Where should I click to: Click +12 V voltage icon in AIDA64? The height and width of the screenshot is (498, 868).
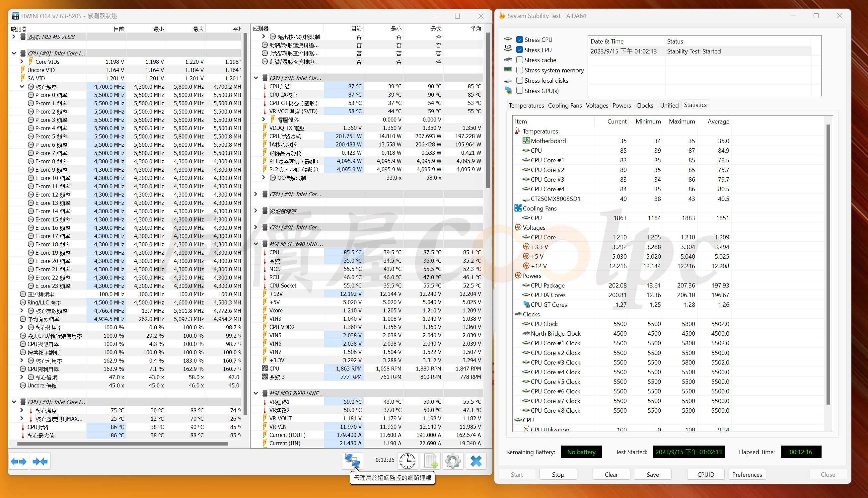tap(526, 266)
